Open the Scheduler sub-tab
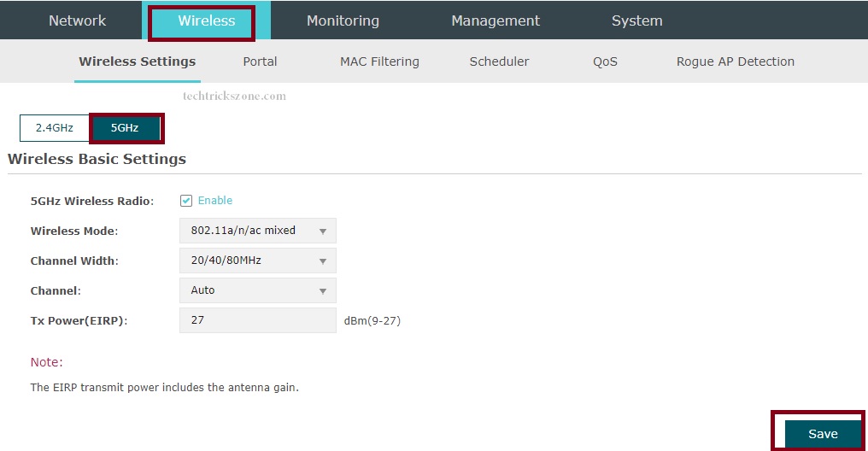Screen dimensions: 868x451 [x=499, y=61]
